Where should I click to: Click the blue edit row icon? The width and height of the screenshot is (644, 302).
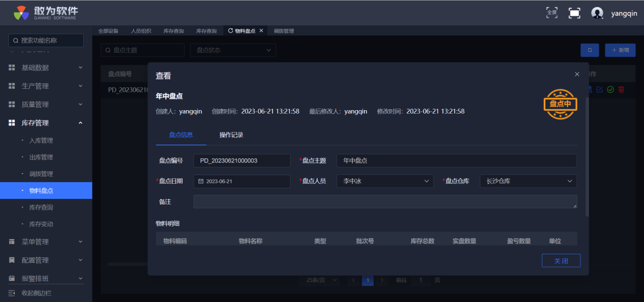[x=600, y=89]
